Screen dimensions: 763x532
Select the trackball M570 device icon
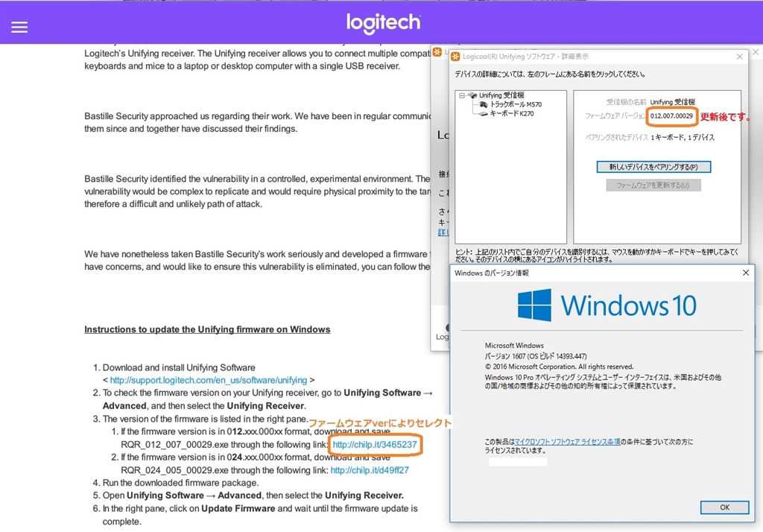pos(483,104)
